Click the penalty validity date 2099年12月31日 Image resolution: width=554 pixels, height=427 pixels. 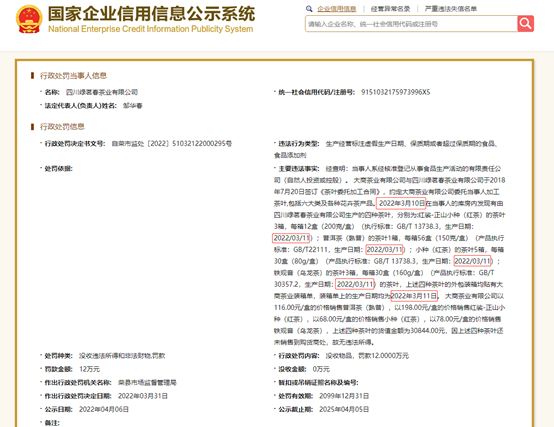tap(344, 396)
